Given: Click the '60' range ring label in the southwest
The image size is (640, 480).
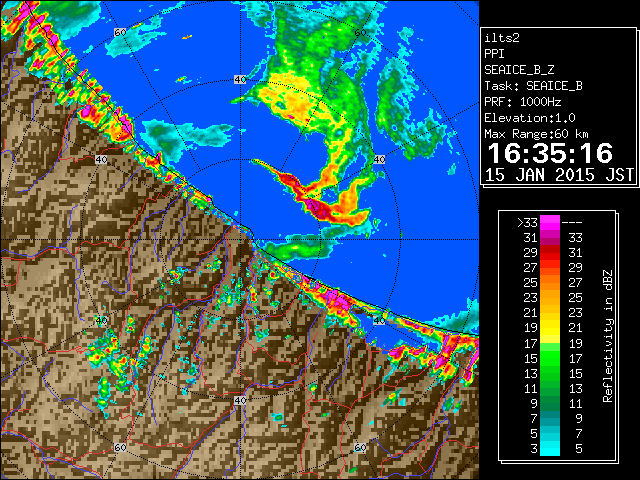Looking at the screenshot, I should point(120,448).
